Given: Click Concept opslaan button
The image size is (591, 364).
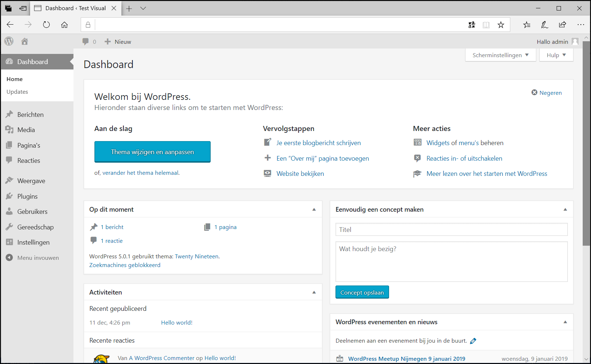Looking at the screenshot, I should pos(362,292).
